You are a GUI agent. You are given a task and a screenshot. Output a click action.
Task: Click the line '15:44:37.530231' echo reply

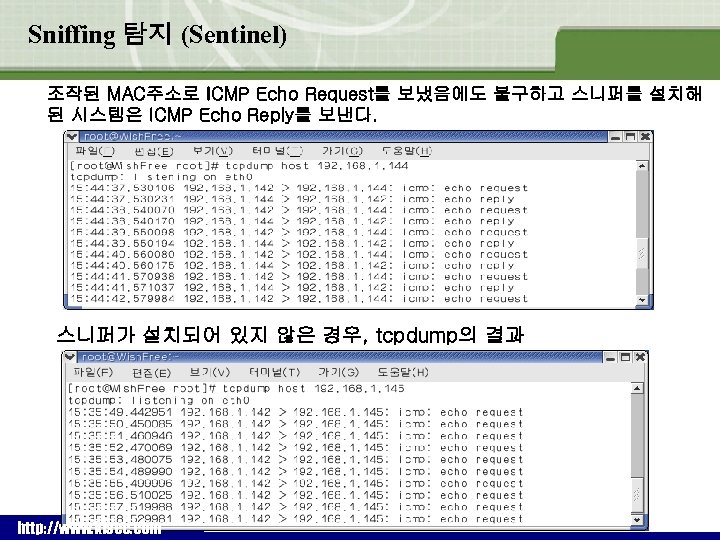[292, 199]
